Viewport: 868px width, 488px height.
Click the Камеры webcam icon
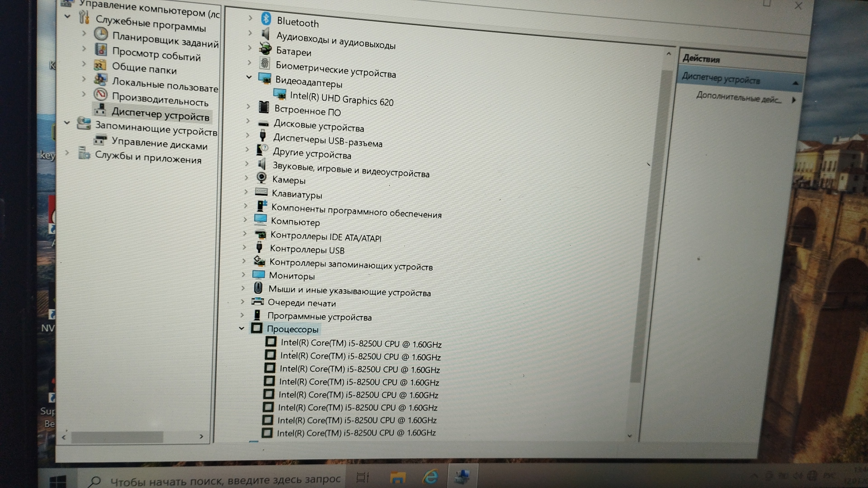(x=261, y=178)
